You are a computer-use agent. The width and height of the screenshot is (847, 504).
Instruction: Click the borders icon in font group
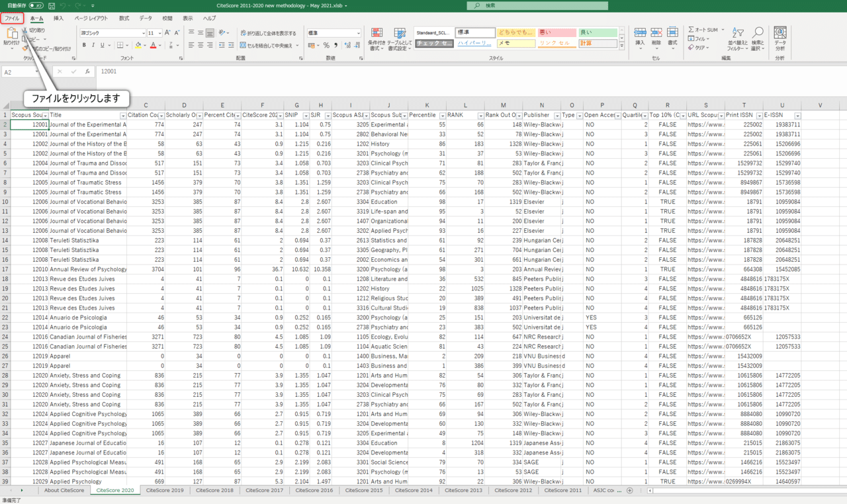coord(120,46)
